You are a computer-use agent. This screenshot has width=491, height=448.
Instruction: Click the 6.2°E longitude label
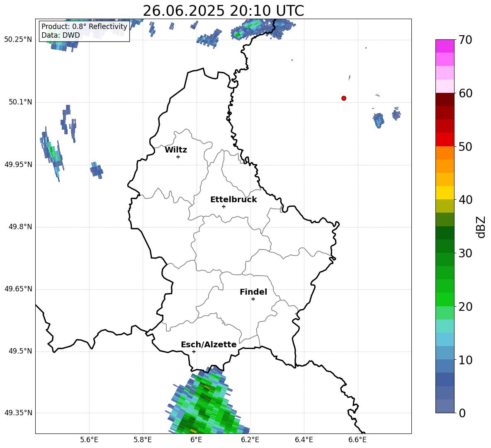tap(250, 440)
